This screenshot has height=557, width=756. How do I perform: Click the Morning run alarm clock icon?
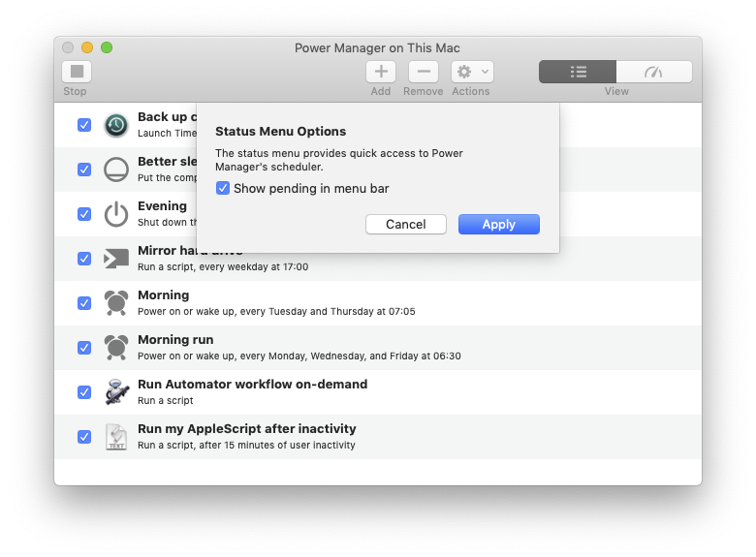click(116, 348)
